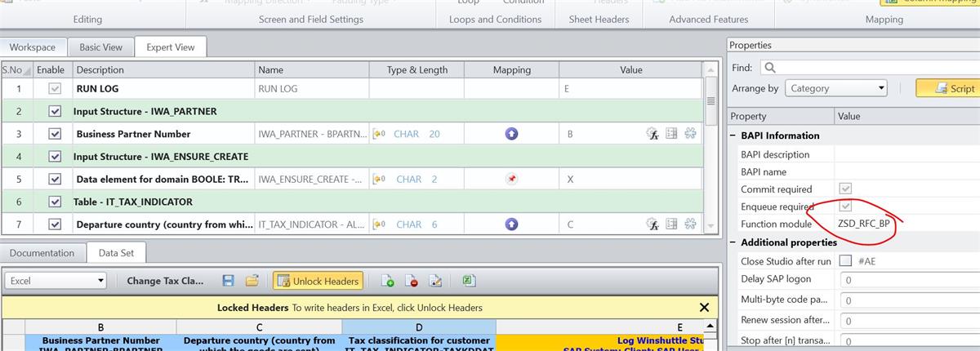Toggle Enable for Input Structure IWA_ENSURE_CREATE
This screenshot has height=351, width=980.
54,156
